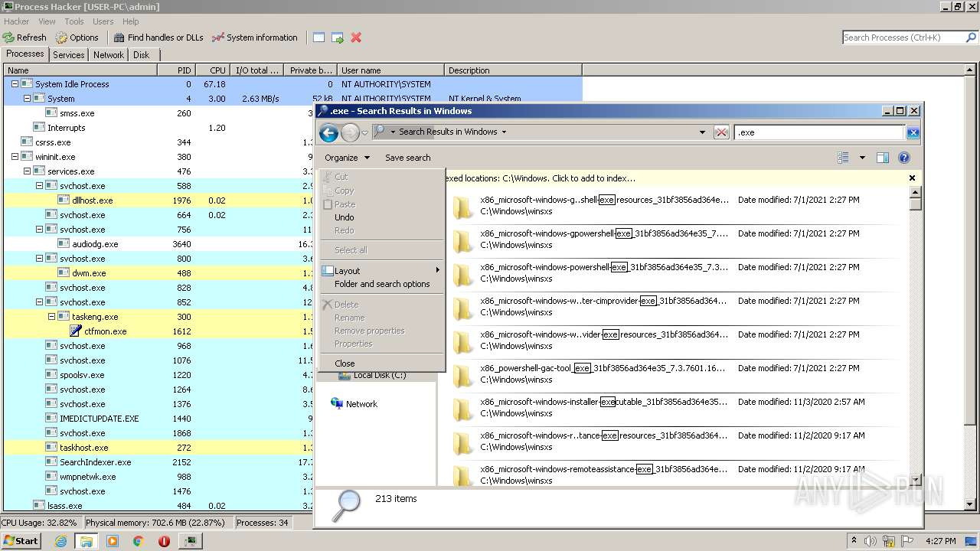Expand the address bar history dropdown
The height and width of the screenshot is (551, 980).
(702, 132)
